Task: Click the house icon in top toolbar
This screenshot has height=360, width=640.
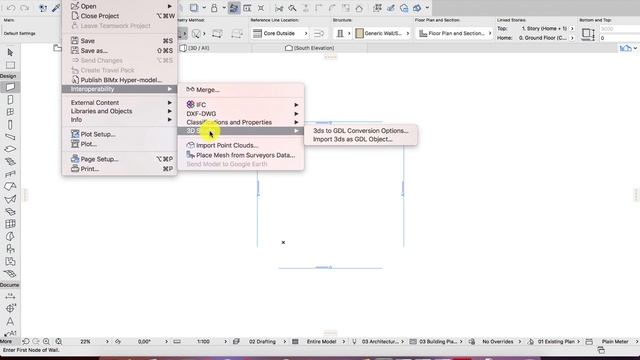Action: [x=359, y=8]
